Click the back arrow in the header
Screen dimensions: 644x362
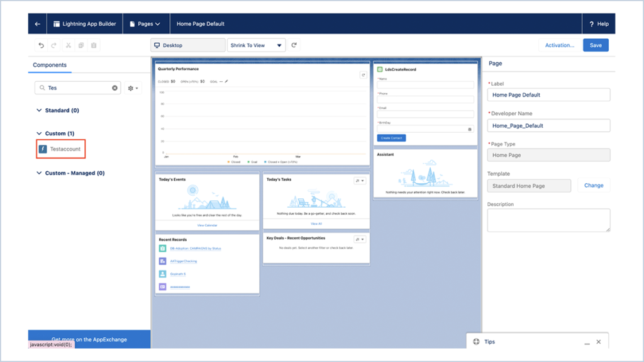(x=37, y=24)
